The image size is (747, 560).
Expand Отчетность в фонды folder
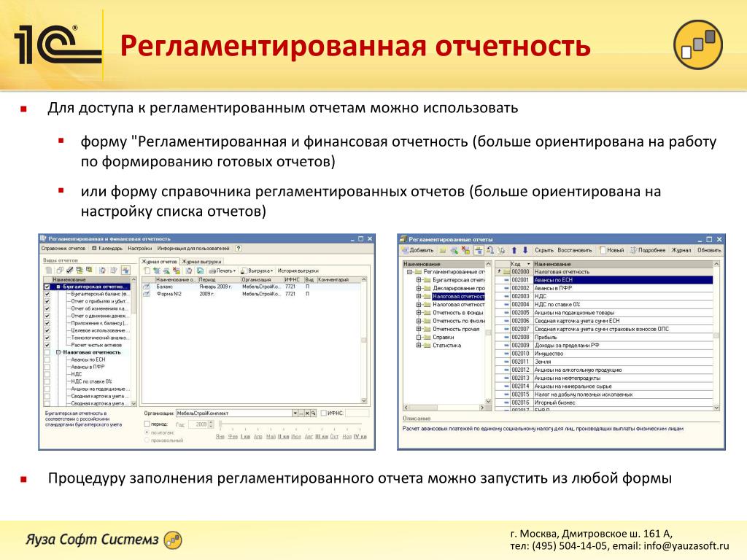tap(419, 313)
